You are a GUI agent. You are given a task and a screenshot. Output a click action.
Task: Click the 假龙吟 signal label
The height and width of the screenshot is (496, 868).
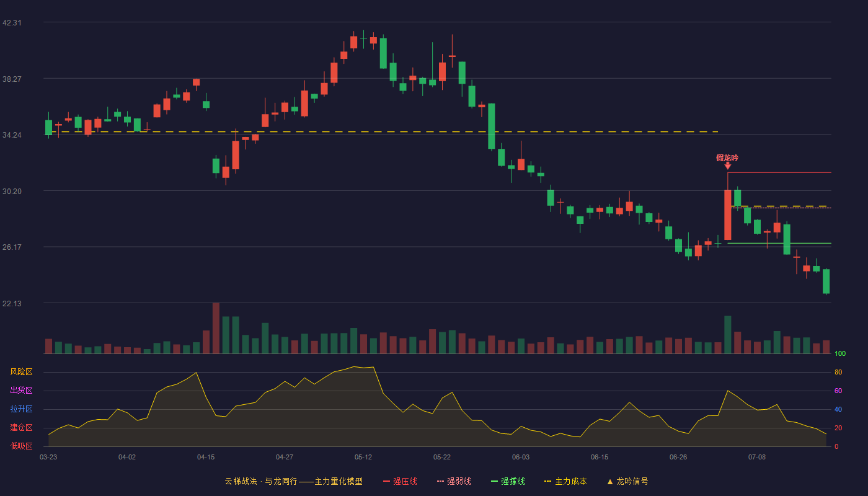pos(727,158)
